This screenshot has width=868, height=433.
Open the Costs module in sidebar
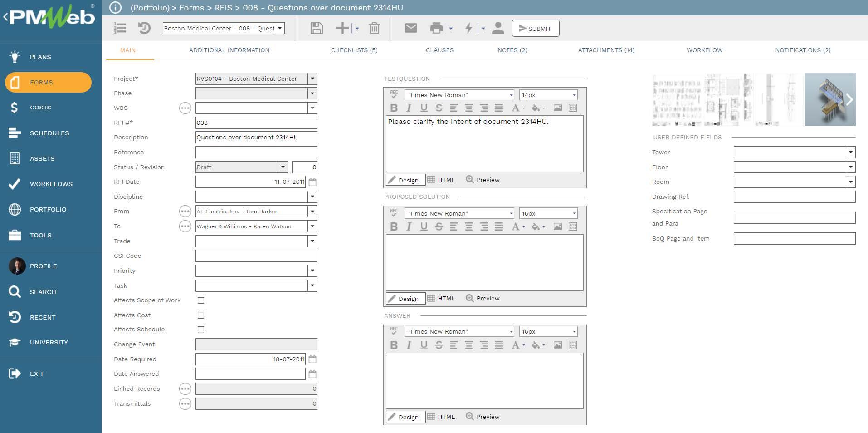(x=40, y=108)
